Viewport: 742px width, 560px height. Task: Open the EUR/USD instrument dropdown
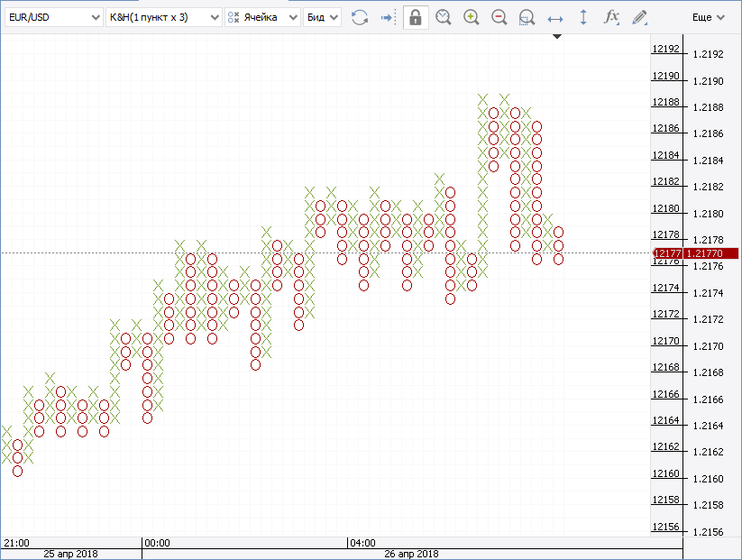click(x=53, y=17)
